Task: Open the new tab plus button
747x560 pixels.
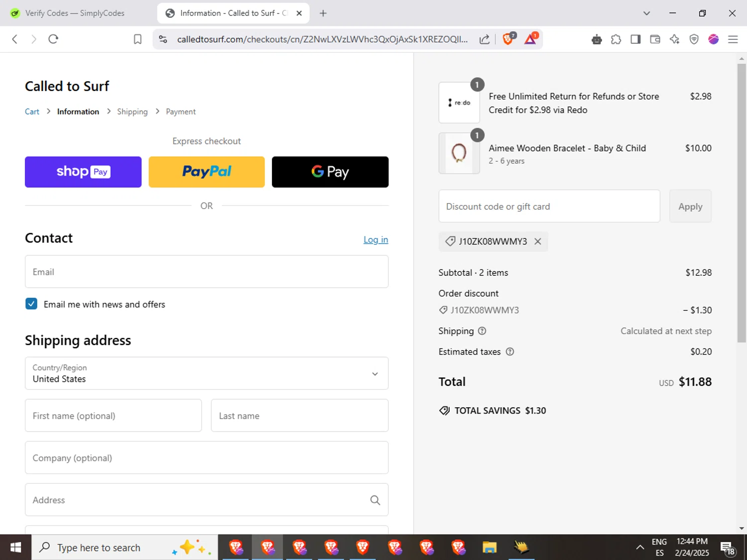Action: [x=323, y=13]
